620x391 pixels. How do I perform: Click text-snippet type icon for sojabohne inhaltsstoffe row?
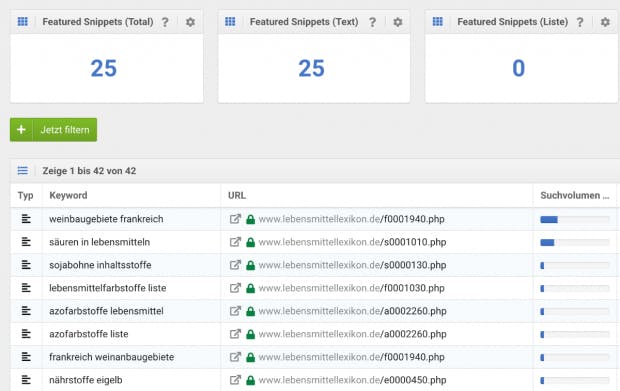[x=26, y=264]
